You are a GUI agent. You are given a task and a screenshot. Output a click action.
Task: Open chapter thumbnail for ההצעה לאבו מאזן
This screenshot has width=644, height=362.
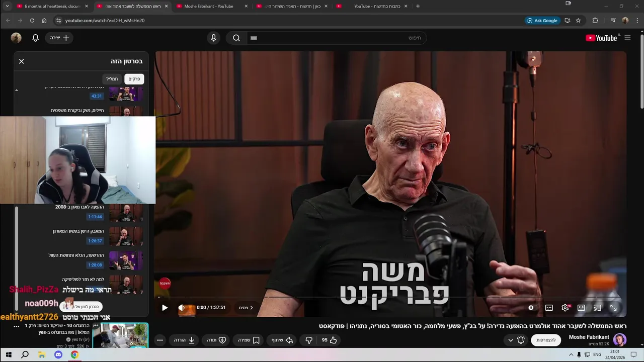click(x=126, y=213)
